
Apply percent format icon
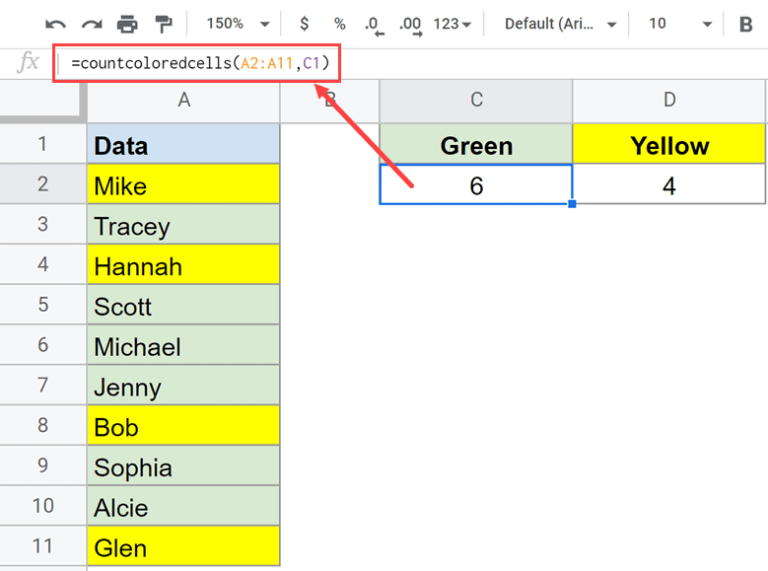pyautogui.click(x=339, y=23)
